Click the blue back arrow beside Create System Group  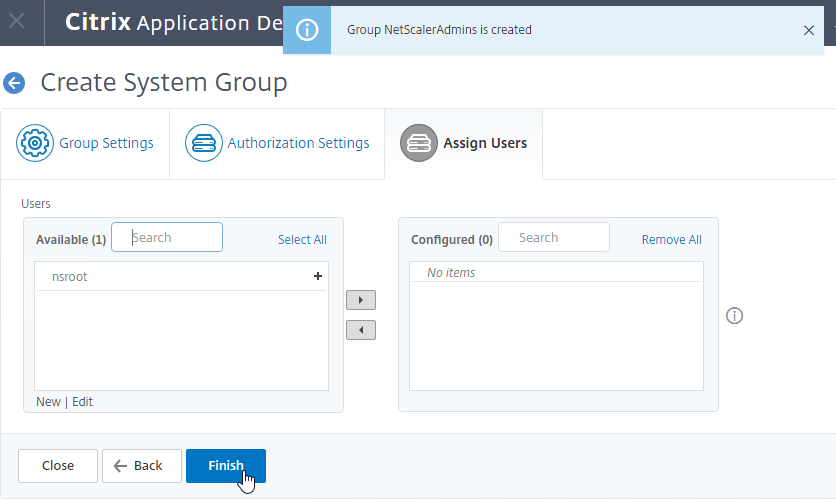click(14, 83)
